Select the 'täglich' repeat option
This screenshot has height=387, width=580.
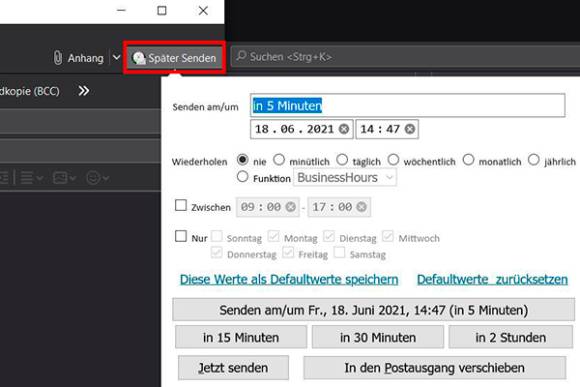(342, 159)
